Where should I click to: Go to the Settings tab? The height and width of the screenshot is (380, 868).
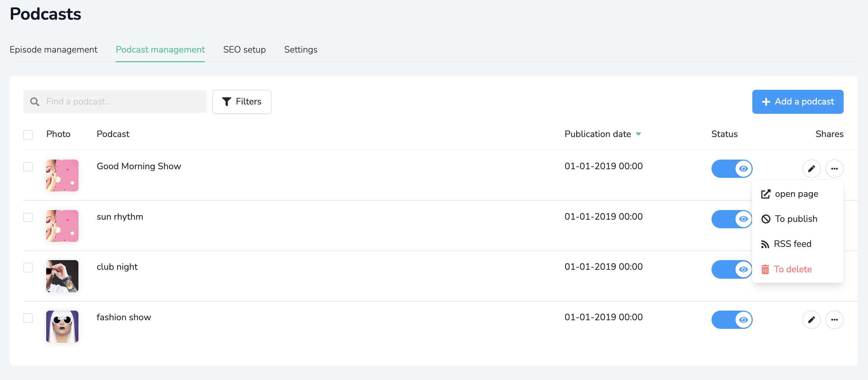click(x=301, y=49)
